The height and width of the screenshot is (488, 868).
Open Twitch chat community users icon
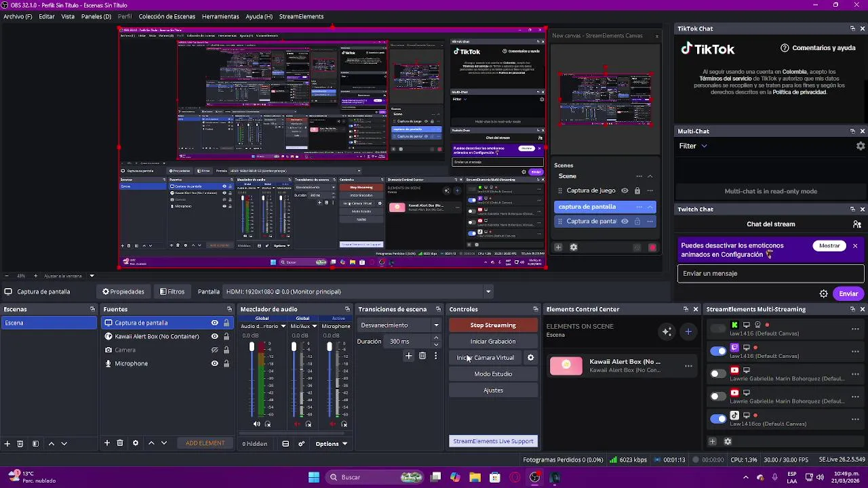tap(857, 224)
